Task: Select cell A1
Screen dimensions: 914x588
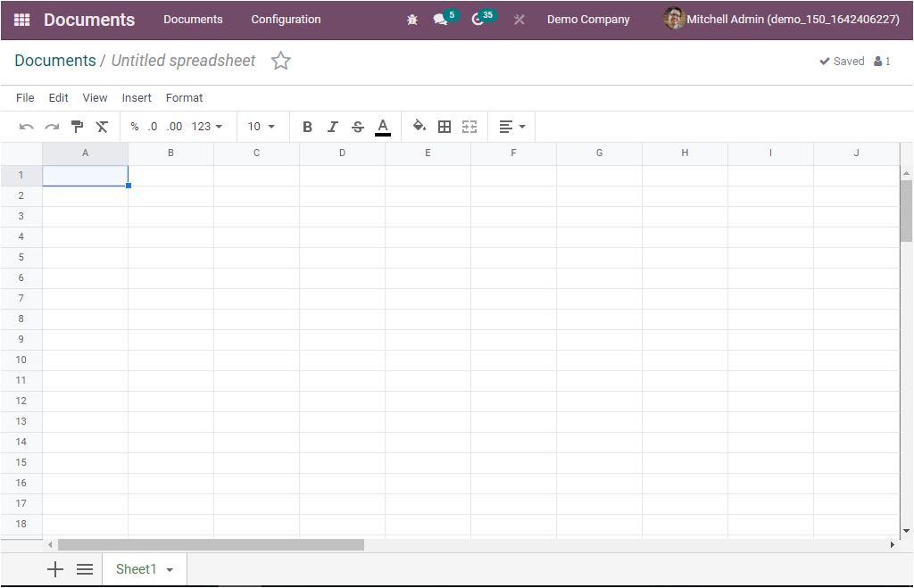Action: pyautogui.click(x=85, y=176)
